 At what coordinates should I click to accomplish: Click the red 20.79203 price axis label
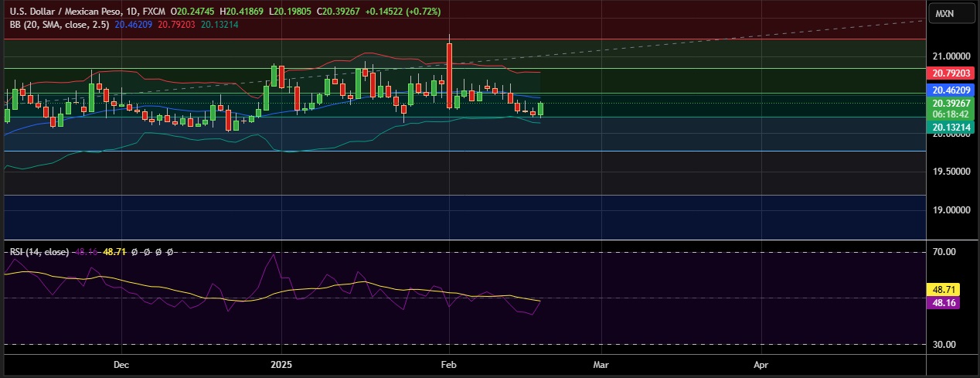[951, 74]
